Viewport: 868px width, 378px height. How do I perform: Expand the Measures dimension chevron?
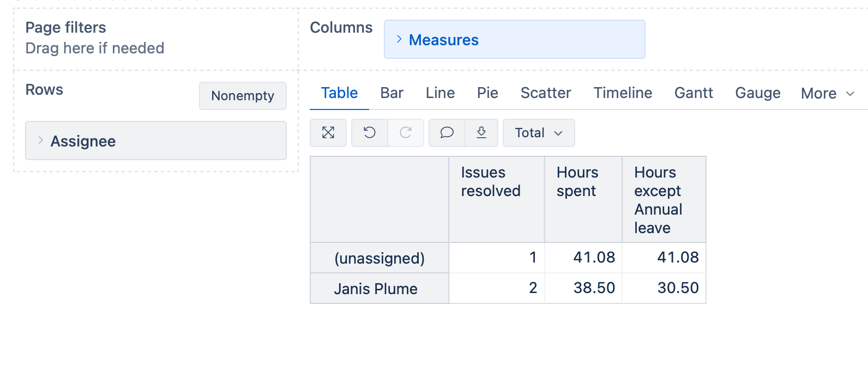pos(399,39)
